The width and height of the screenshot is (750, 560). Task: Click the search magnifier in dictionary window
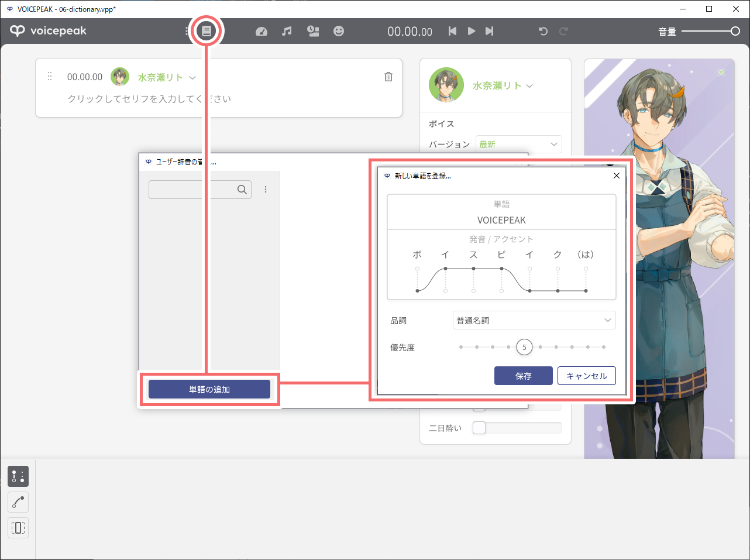242,190
